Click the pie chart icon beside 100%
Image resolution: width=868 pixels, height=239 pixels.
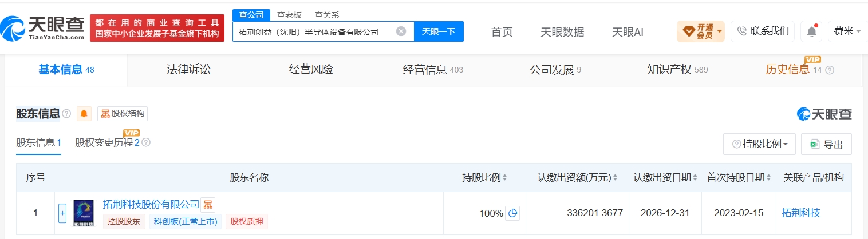[x=513, y=213]
